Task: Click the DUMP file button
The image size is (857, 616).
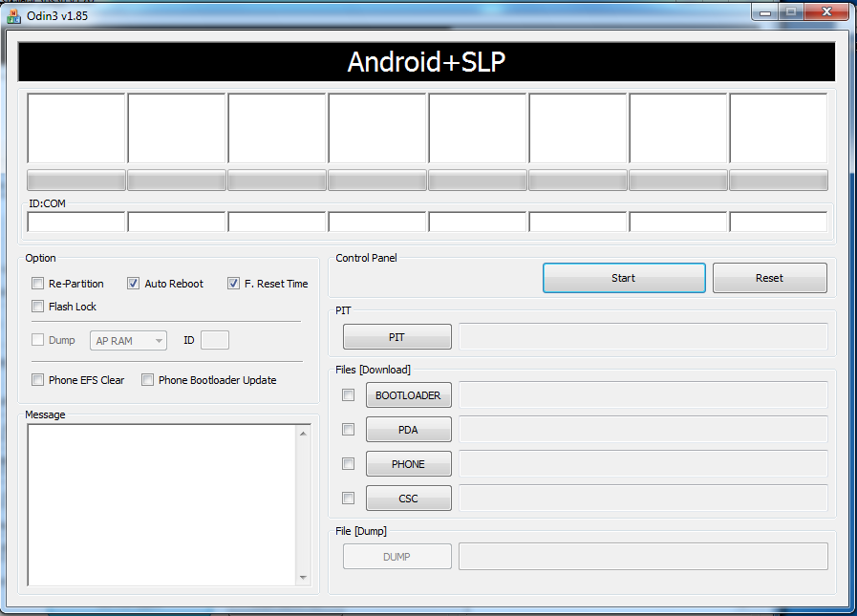Action: [x=397, y=557]
